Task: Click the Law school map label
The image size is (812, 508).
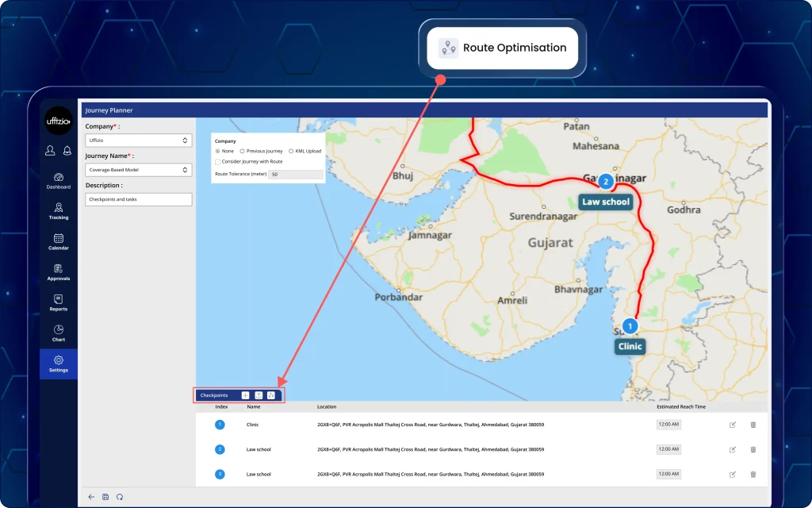Action: coord(605,202)
